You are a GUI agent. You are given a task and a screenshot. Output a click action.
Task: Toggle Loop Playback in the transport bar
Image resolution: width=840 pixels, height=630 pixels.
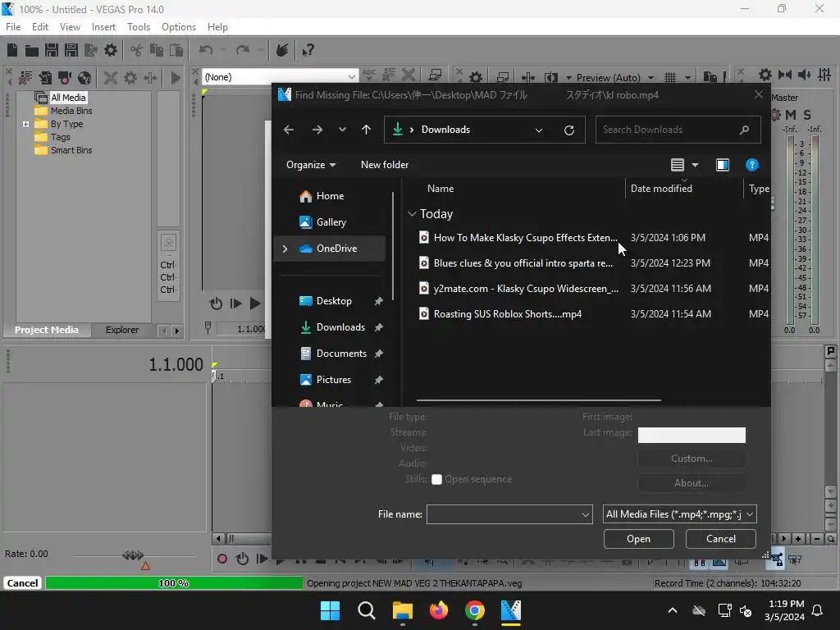tap(242, 559)
